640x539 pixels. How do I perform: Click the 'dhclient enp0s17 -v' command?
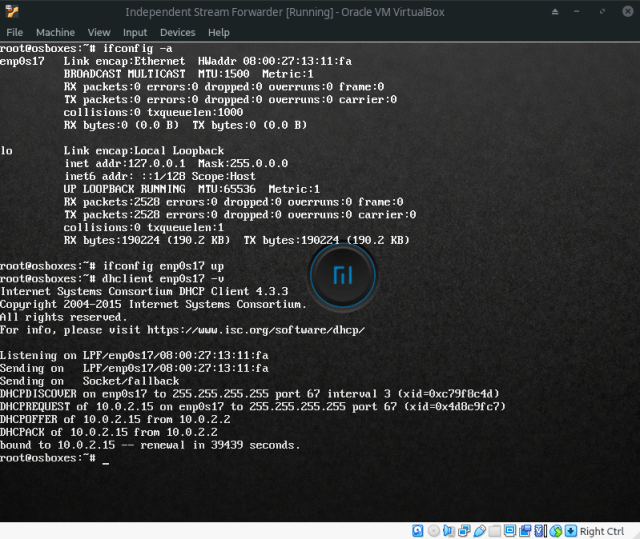click(163, 279)
